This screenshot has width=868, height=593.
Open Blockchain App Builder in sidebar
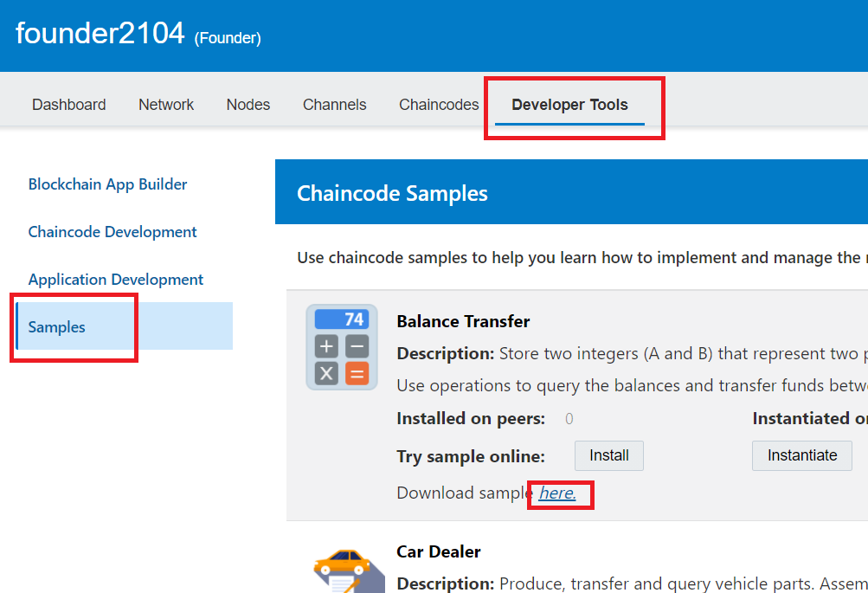107,184
